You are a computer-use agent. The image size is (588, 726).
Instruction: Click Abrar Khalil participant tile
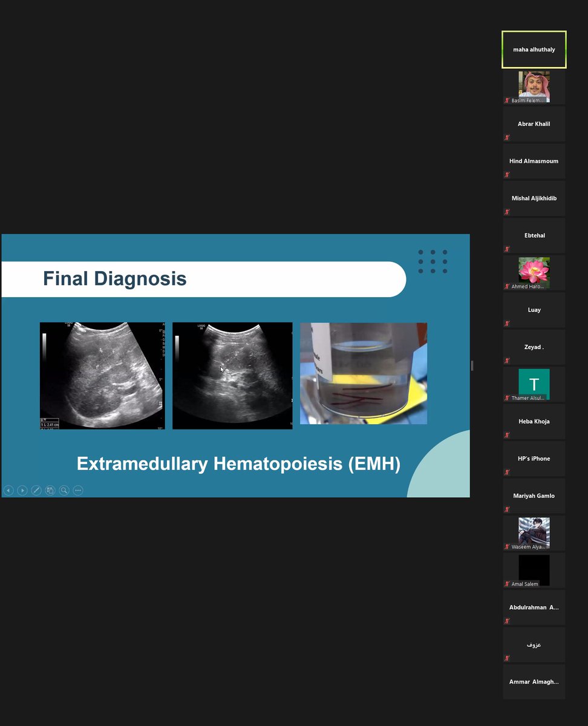[x=534, y=124]
